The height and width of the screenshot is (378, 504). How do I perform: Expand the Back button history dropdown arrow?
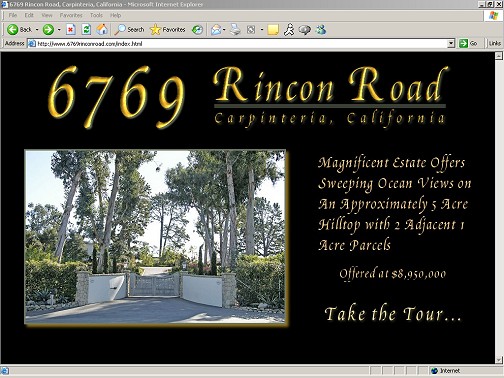[37, 30]
